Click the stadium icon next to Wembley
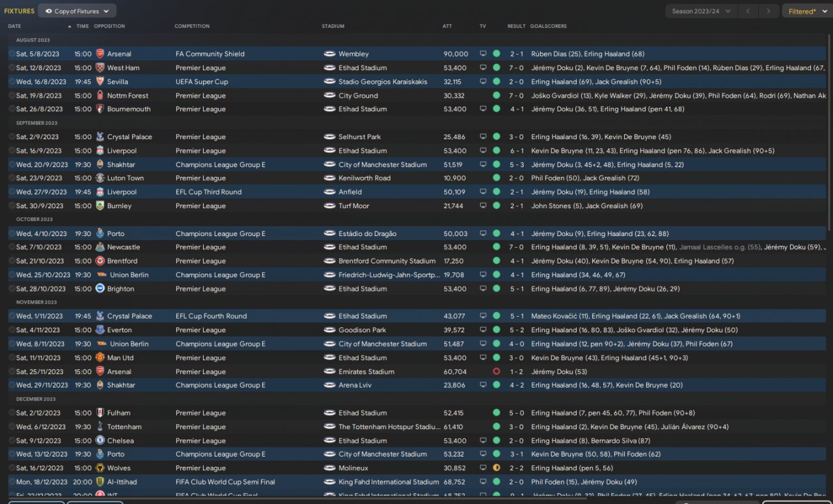 coord(329,54)
